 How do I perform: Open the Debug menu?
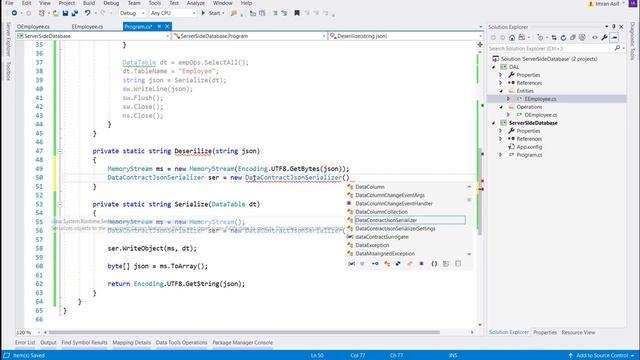click(x=111, y=3)
